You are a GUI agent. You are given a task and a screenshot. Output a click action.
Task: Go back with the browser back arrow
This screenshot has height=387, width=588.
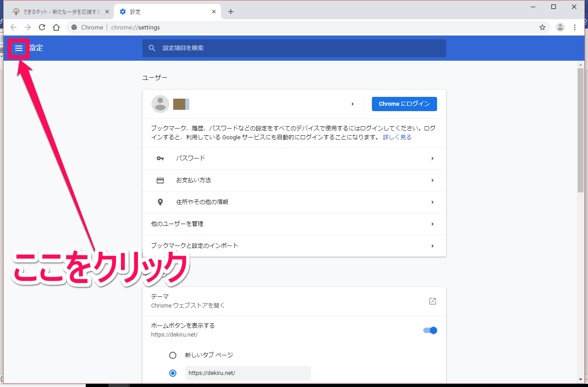tap(13, 27)
